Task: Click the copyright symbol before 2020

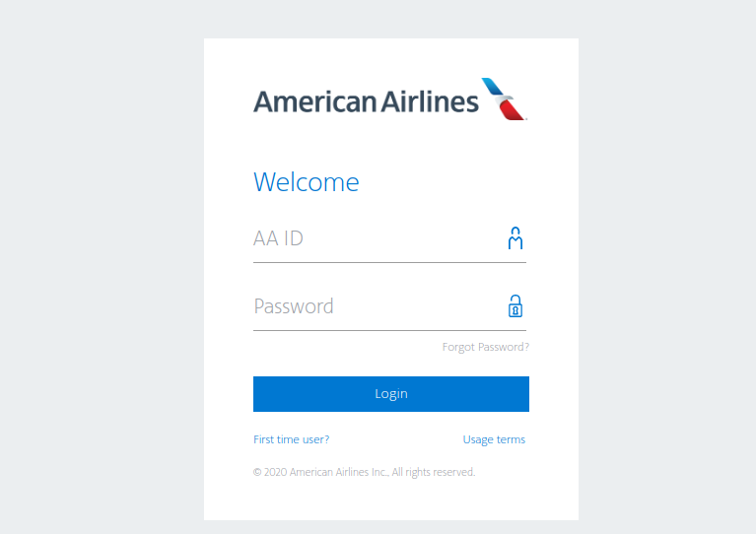Action: pos(257,472)
